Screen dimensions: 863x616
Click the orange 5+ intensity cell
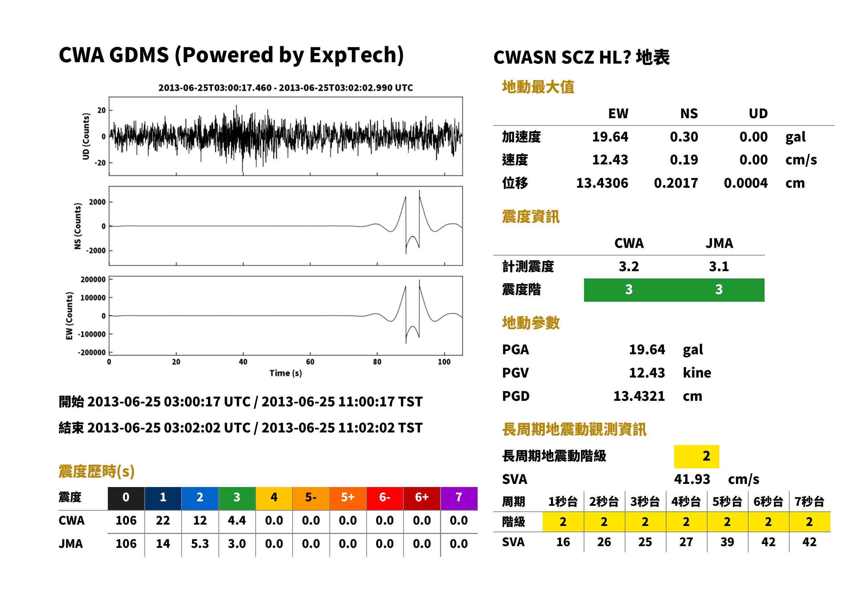348,498
